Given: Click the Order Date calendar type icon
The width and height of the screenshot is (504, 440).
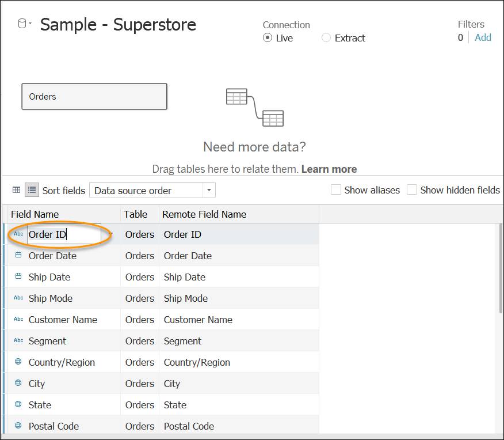Looking at the screenshot, I should point(18,255).
